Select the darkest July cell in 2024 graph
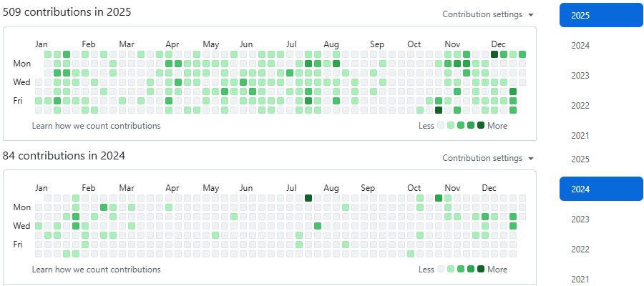The height and width of the screenshot is (286, 644). 308,198
